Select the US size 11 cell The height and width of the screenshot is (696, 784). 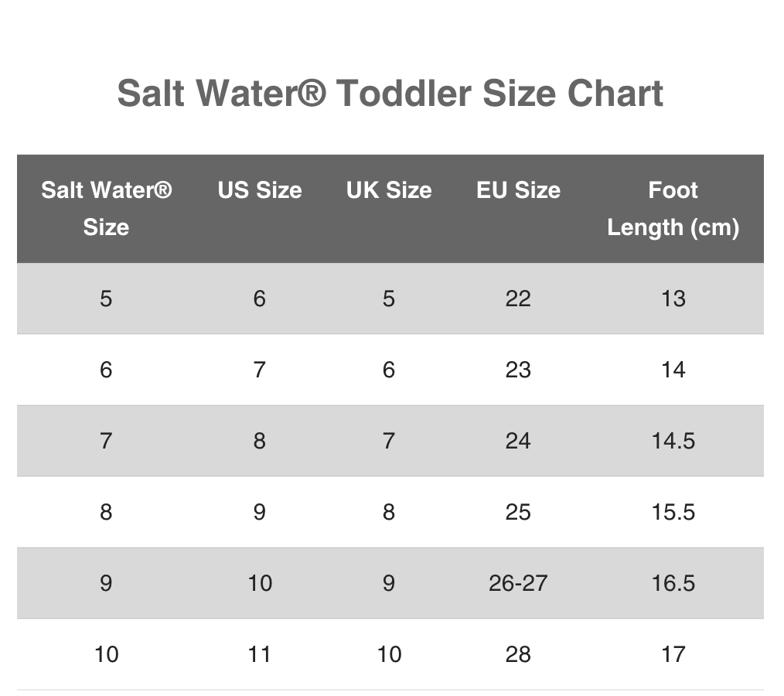point(260,654)
